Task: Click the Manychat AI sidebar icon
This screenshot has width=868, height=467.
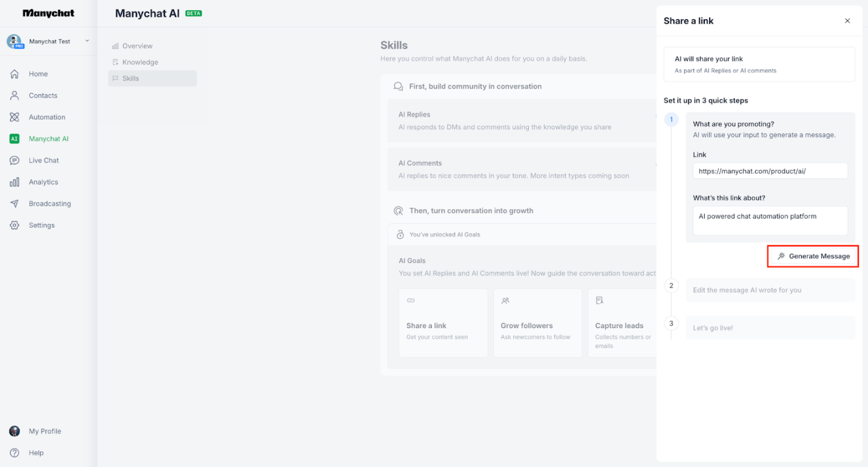Action: pyautogui.click(x=15, y=138)
